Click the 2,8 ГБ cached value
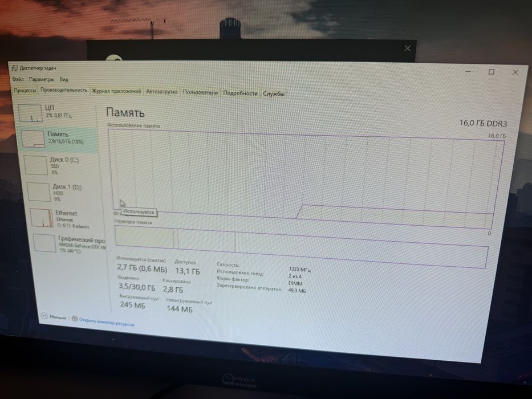532x399 pixels. click(173, 290)
